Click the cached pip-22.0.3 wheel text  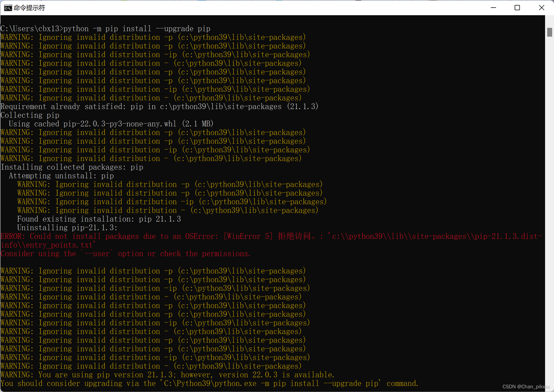pos(110,124)
